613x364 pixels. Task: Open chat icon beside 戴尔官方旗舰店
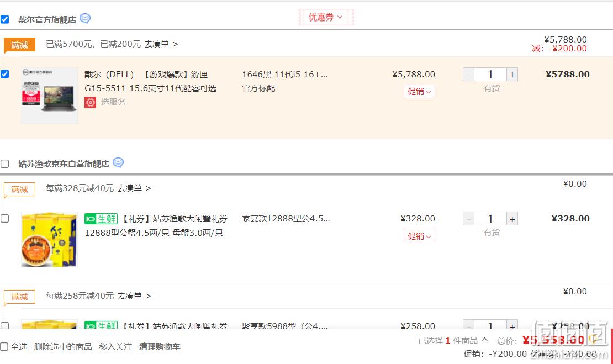click(85, 18)
